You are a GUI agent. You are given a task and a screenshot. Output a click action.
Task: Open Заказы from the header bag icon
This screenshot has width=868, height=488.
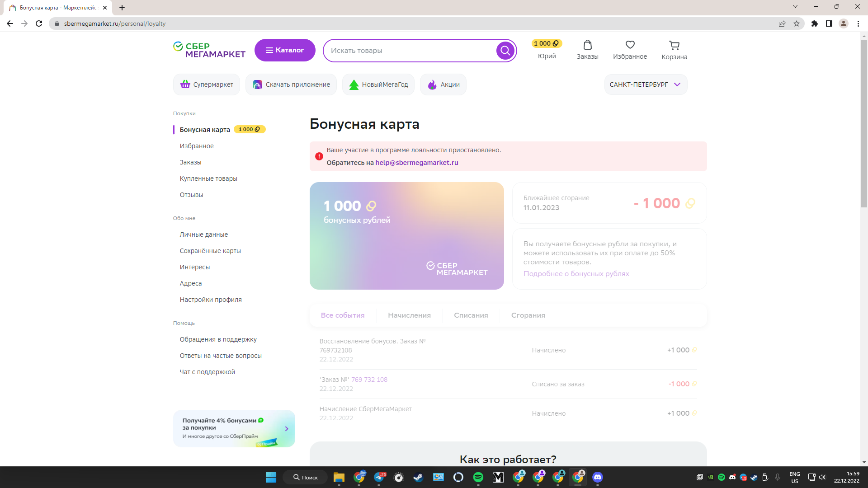(x=587, y=50)
